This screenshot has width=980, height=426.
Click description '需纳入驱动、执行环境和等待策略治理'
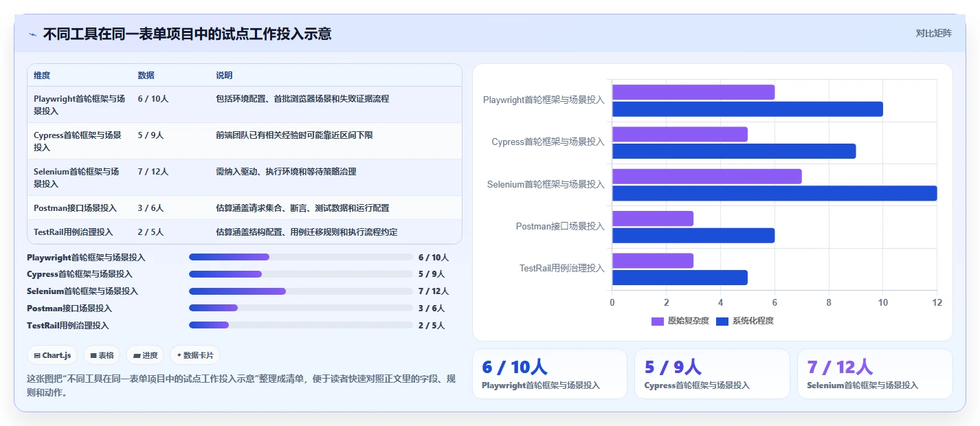[x=286, y=172]
